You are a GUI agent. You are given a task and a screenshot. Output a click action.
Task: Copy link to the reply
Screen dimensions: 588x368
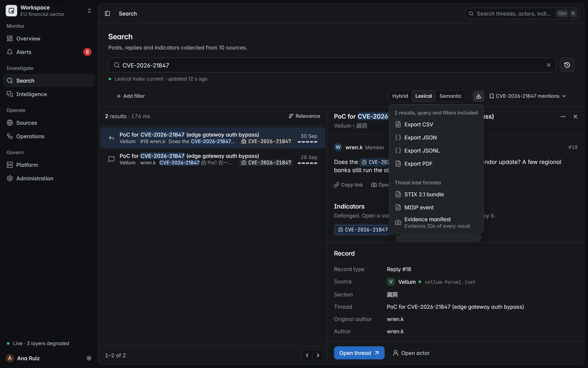348,185
